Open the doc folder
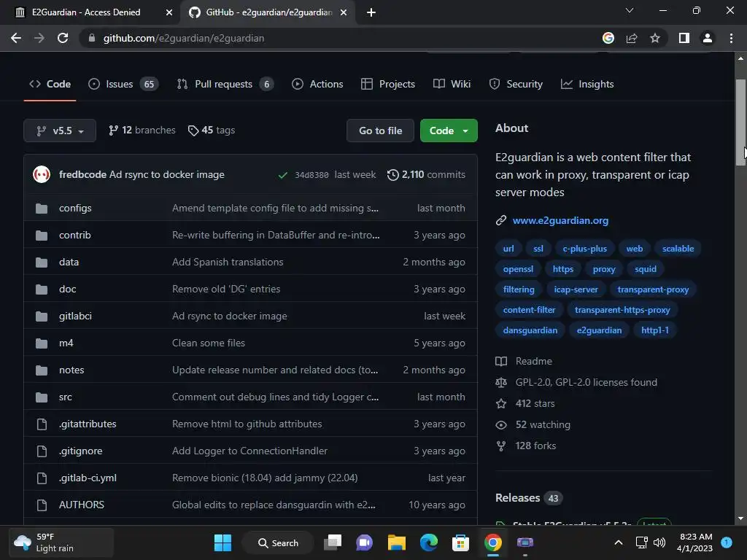This screenshot has height=560, width=747. click(x=68, y=289)
